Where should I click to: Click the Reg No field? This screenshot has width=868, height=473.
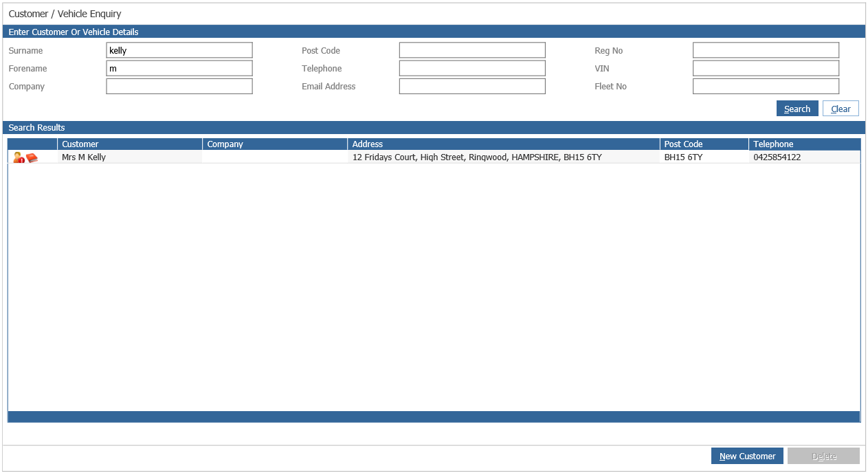(766, 49)
